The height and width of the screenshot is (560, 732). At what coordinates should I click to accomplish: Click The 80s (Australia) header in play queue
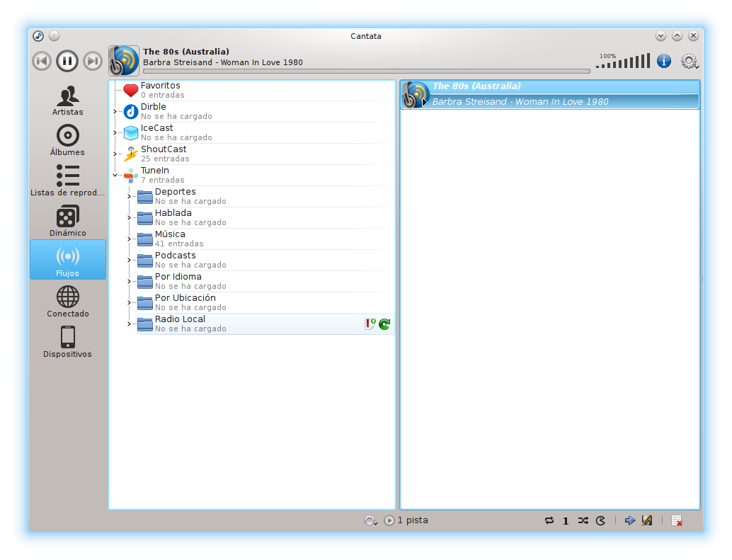point(476,86)
